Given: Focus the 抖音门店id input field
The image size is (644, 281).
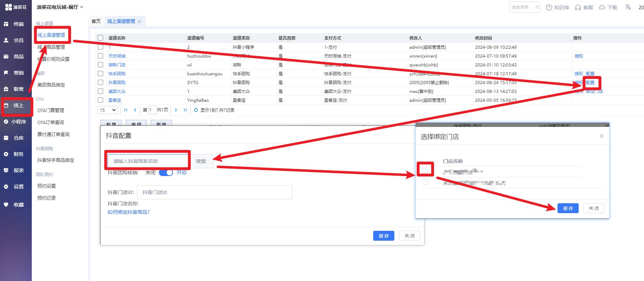Looking at the screenshot, I should 214,192.
